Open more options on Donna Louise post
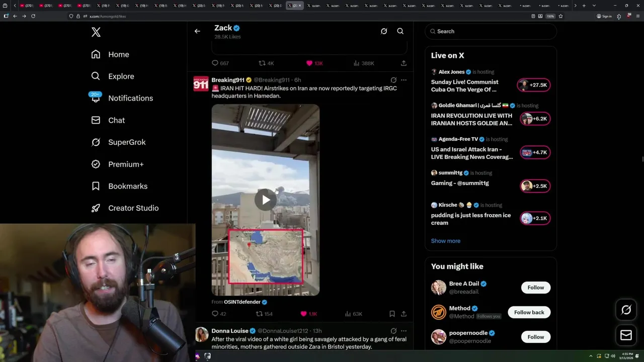Image resolution: width=644 pixels, height=362 pixels. (404, 331)
